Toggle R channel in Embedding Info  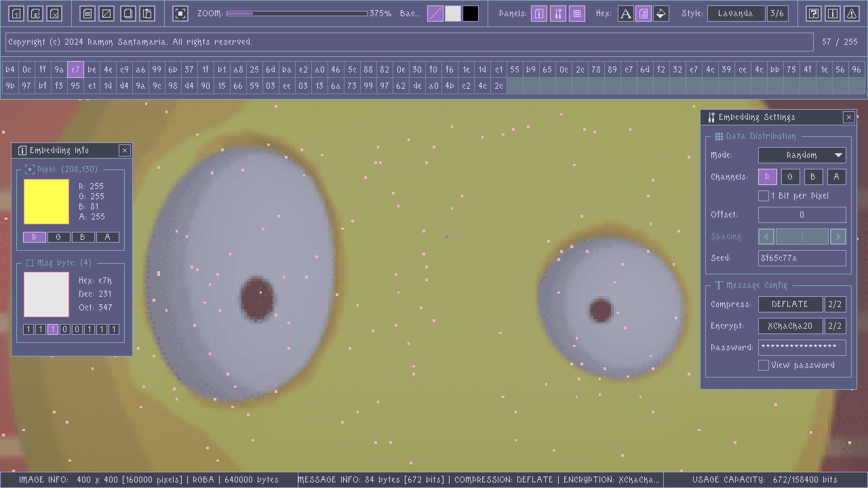click(x=34, y=237)
